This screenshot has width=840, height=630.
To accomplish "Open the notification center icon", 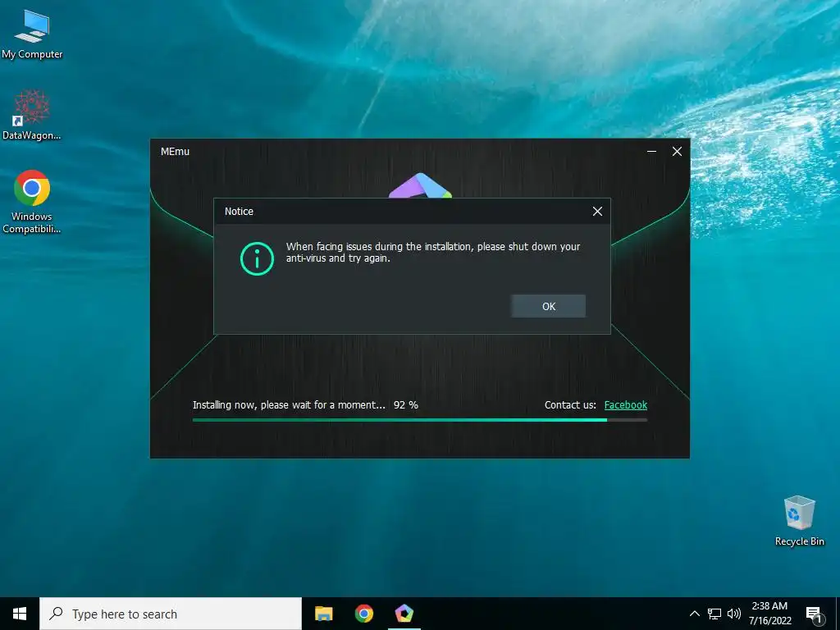I will tap(815, 615).
